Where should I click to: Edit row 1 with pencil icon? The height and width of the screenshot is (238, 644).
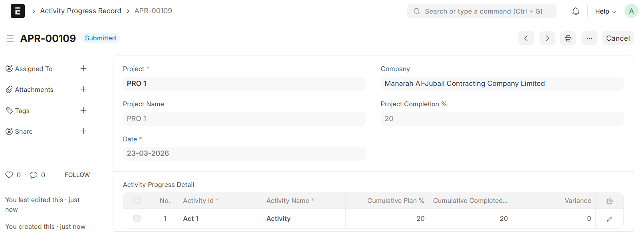point(609,219)
